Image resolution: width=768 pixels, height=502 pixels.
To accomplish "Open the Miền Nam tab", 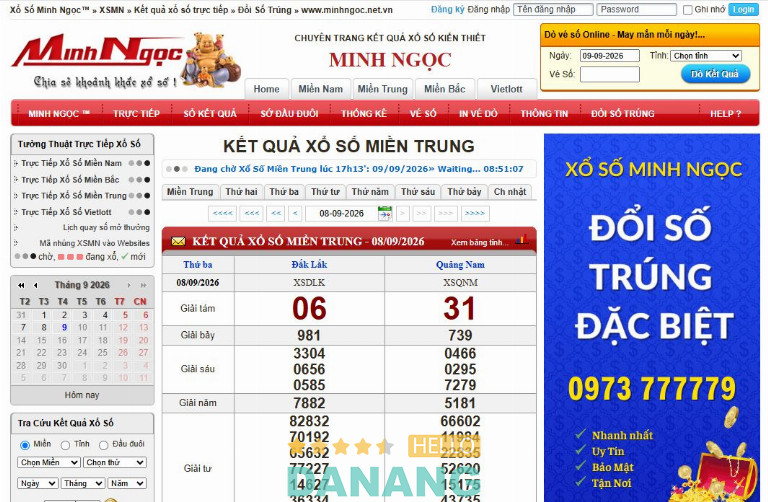I will [321, 89].
